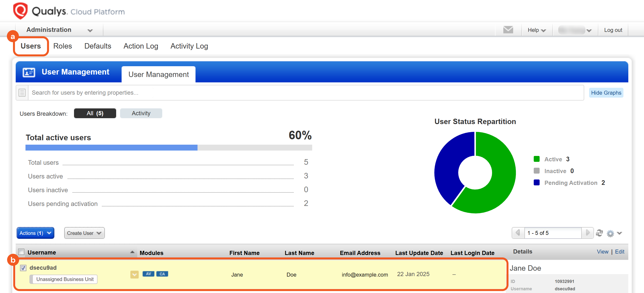Viewport: 644px width, 293px height.
Task: Go to next page arrow
Action: [587, 233]
